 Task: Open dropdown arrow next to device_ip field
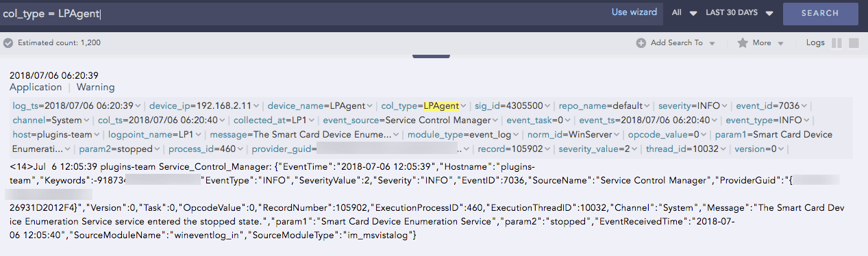(x=257, y=106)
